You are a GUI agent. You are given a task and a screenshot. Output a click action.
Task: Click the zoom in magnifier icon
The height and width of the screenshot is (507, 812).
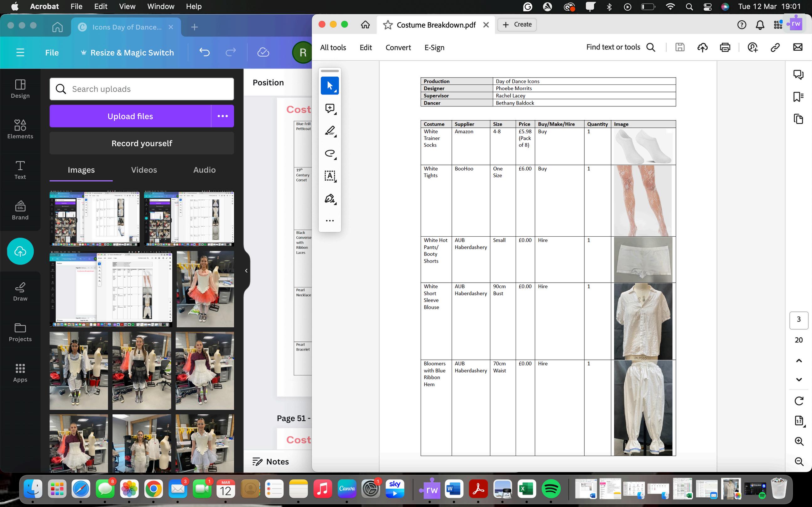click(799, 441)
